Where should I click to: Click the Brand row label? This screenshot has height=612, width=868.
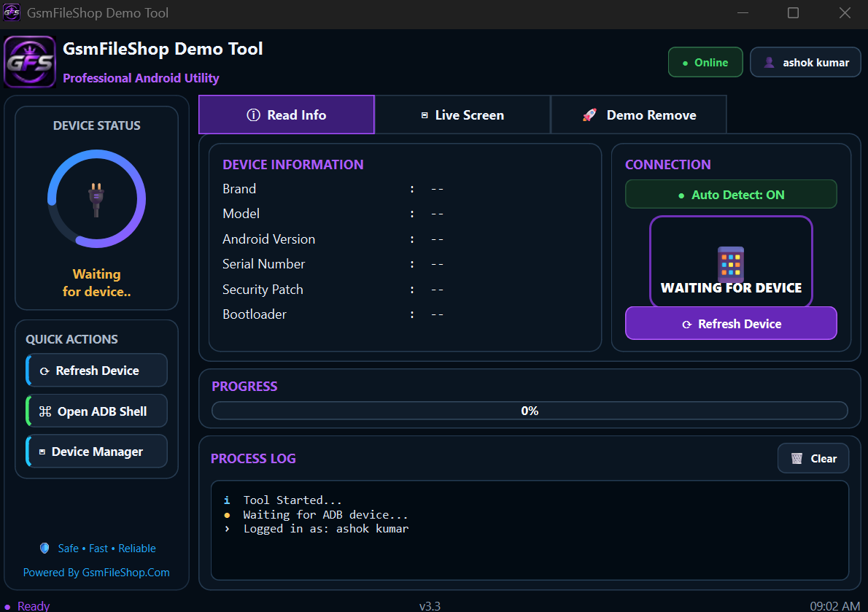(239, 189)
